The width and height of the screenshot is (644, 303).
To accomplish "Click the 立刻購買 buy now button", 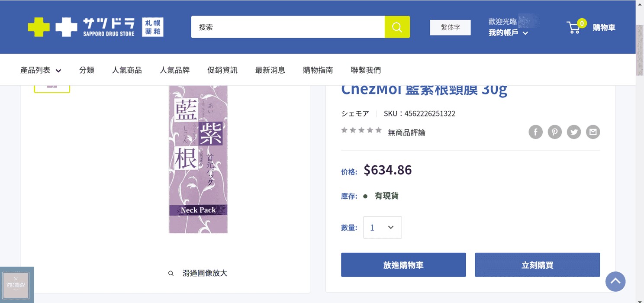I will (x=537, y=265).
